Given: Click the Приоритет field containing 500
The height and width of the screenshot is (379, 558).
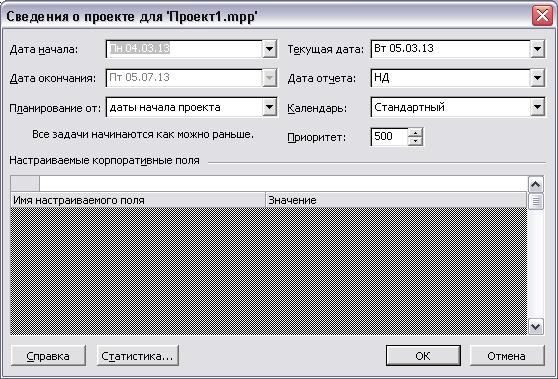Looking at the screenshot, I should tap(390, 137).
